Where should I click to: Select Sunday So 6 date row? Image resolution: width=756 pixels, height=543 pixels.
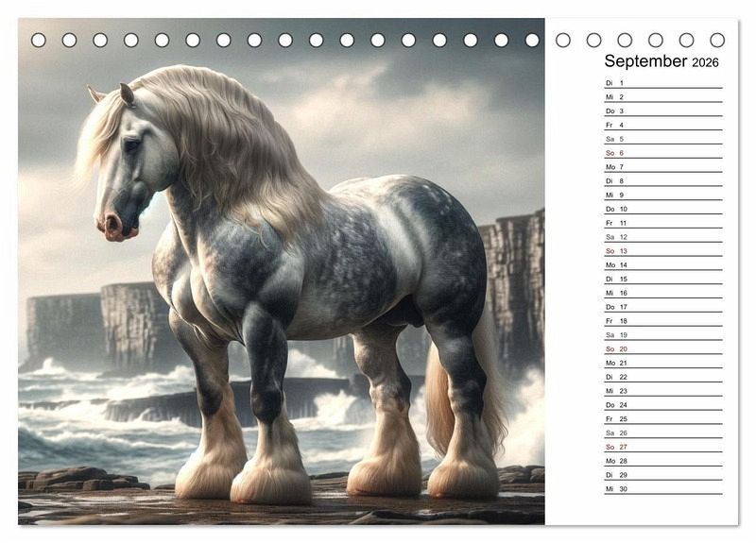[662, 153]
